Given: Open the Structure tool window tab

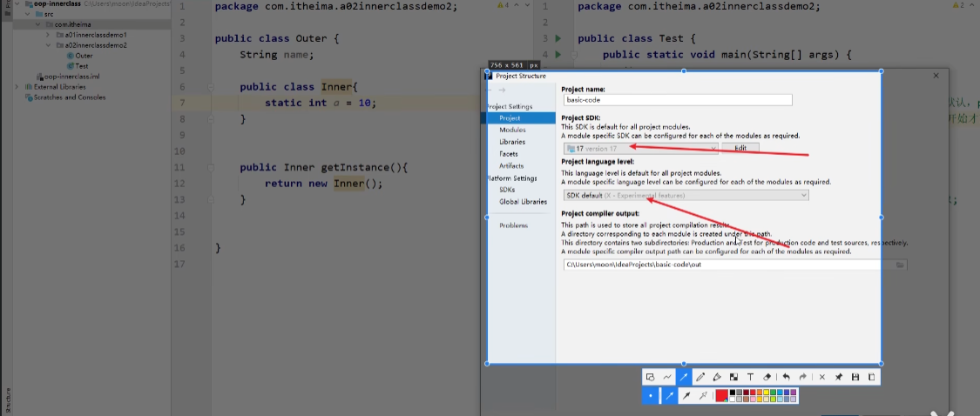Looking at the screenshot, I should pos(8,400).
